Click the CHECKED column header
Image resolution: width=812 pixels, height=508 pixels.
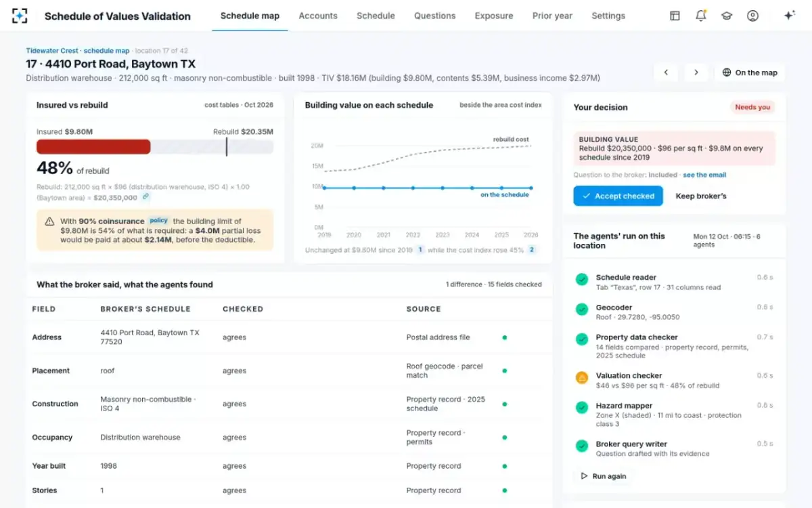[x=243, y=309]
